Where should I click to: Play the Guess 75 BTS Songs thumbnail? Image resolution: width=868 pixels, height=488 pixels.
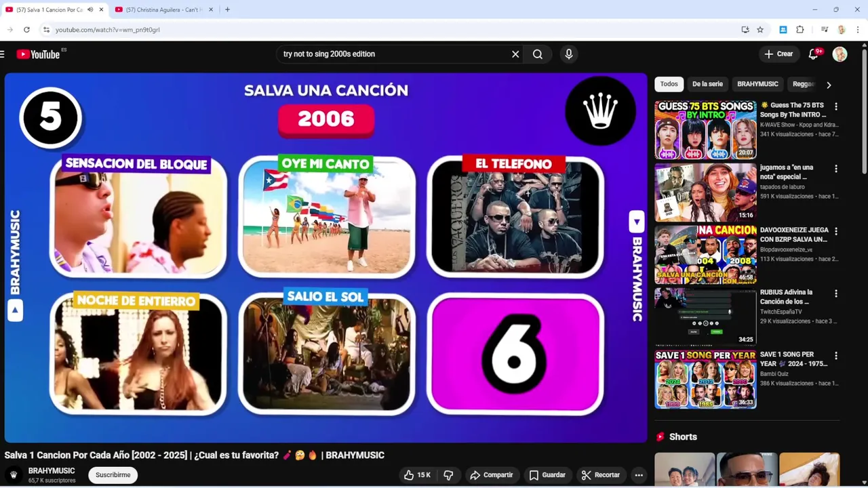click(x=705, y=130)
